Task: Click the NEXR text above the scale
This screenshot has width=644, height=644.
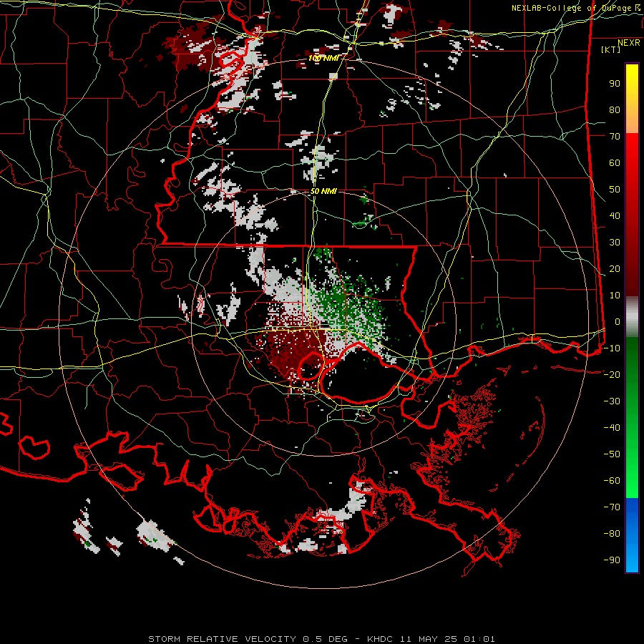Action: [629, 43]
